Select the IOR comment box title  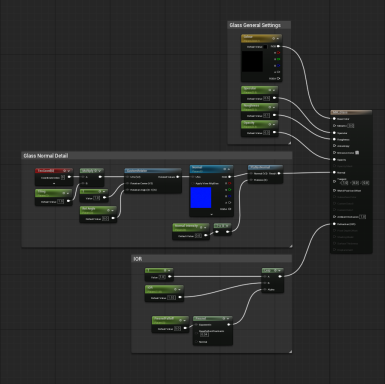pyautogui.click(x=138, y=259)
